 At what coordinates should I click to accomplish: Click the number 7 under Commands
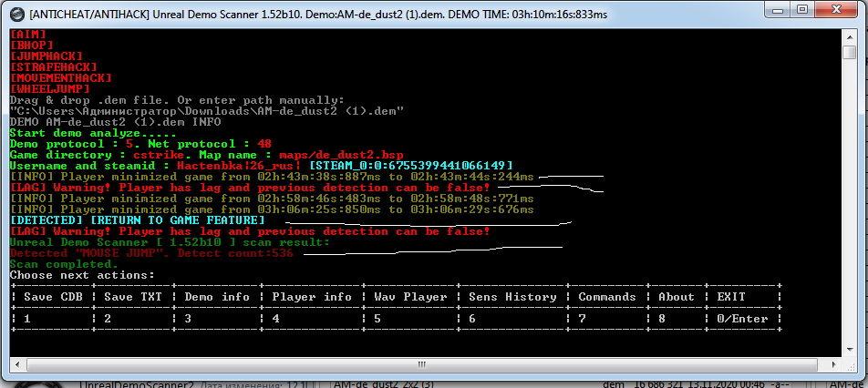(582, 319)
